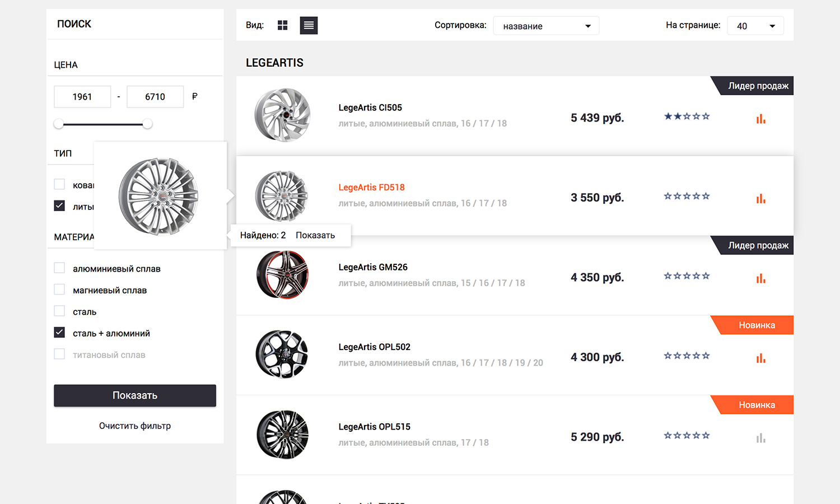Uncheck the сталь + алюминий checkbox
Screen dimensions: 840x504
pos(59,333)
